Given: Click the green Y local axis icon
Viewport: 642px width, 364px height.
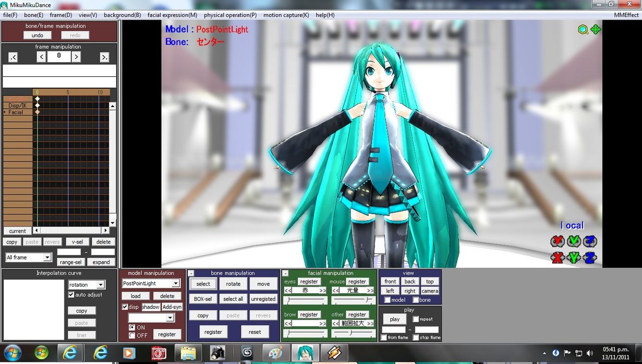Looking at the screenshot, I should coord(574,241).
